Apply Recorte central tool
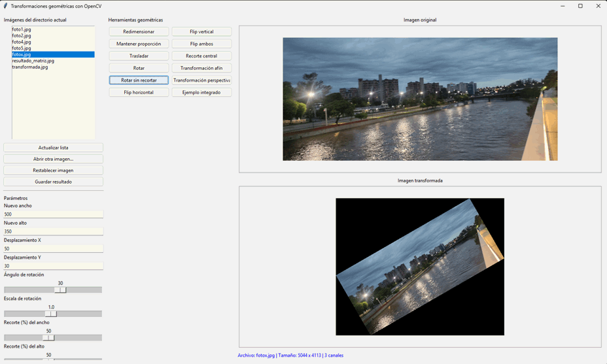 [201, 56]
